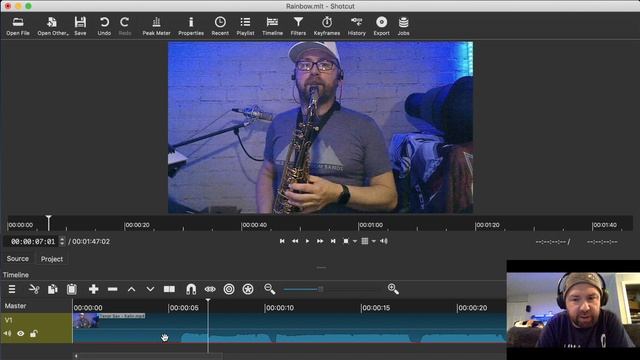Switch to the Project tab
640x360 pixels.
pos(52,259)
